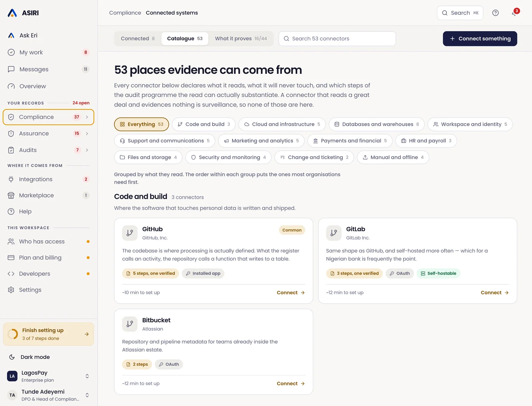Open global Search box in header
532x406 pixels.
(x=460, y=13)
